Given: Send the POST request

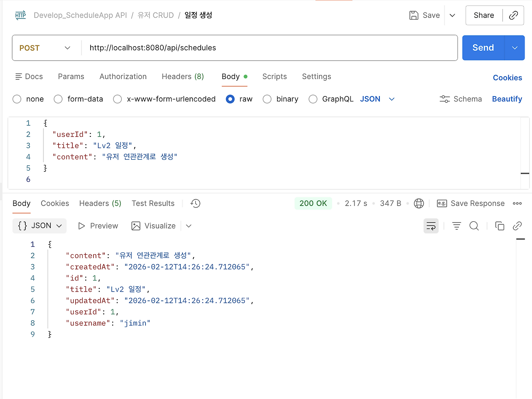Looking at the screenshot, I should pos(483,48).
